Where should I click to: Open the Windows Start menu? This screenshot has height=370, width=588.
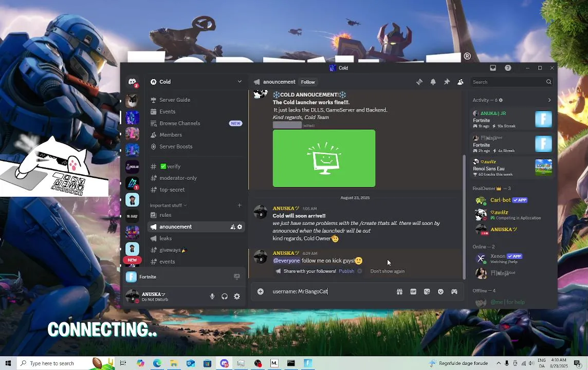8,363
